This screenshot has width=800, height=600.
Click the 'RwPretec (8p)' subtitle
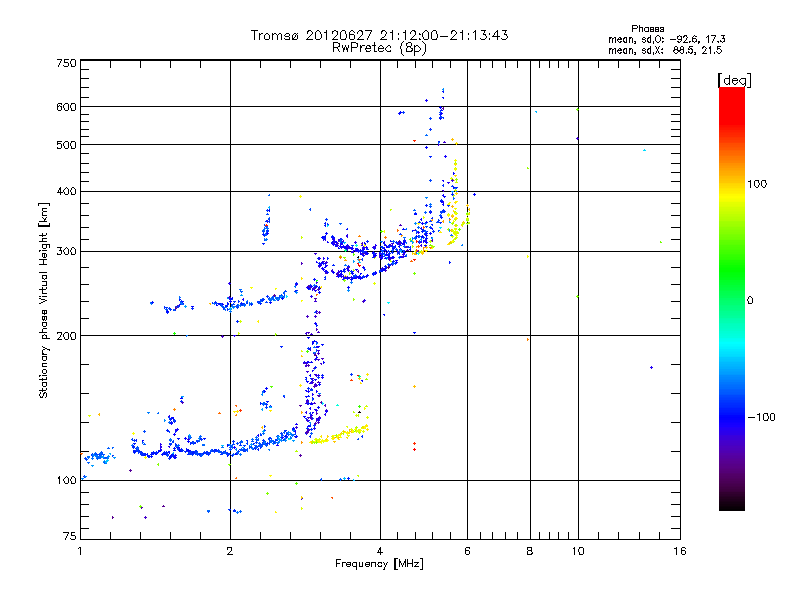tap(379, 48)
